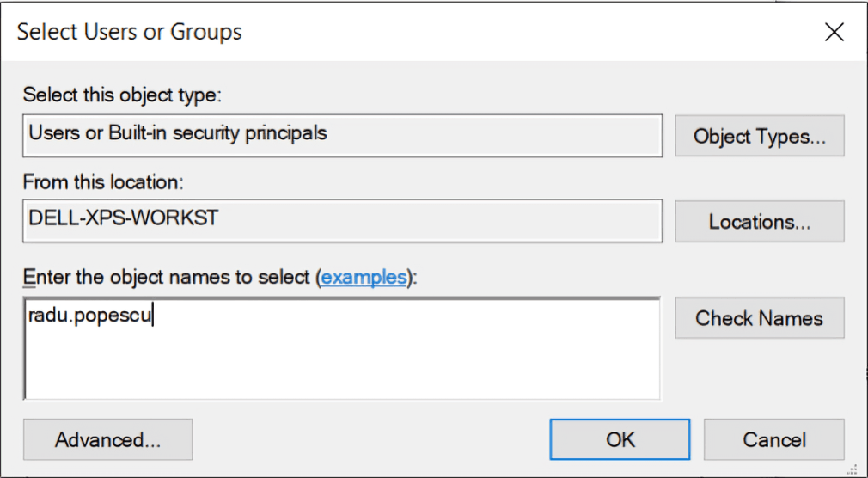This screenshot has width=868, height=478.
Task: Click the From this location label
Action: click(x=103, y=181)
